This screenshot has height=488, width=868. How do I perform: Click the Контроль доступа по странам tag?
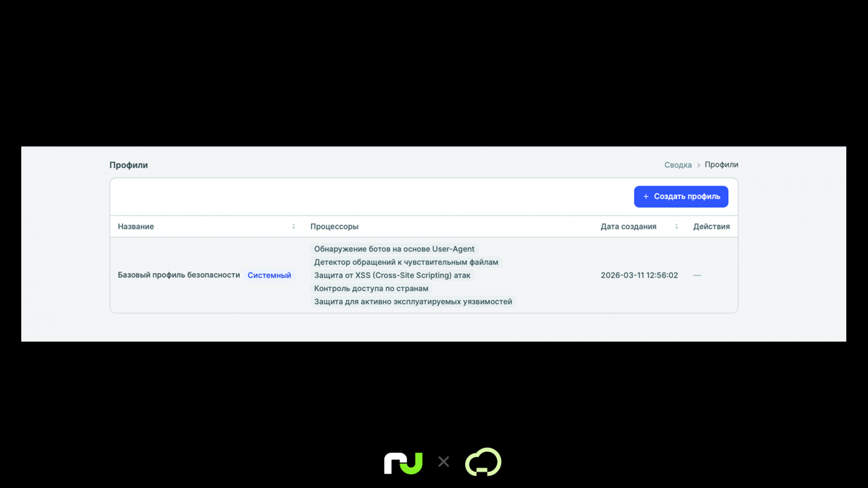371,288
